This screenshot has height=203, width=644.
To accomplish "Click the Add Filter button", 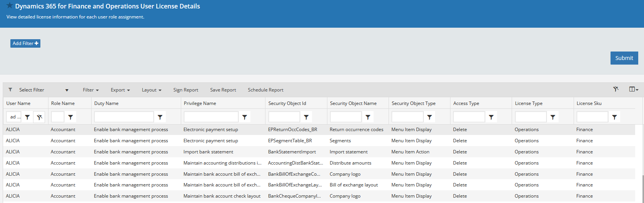I will click(25, 43).
